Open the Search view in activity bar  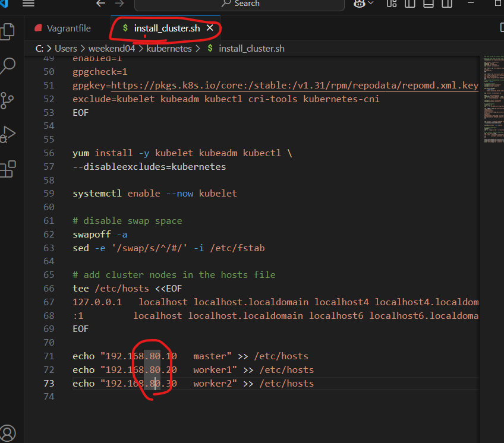[8, 66]
